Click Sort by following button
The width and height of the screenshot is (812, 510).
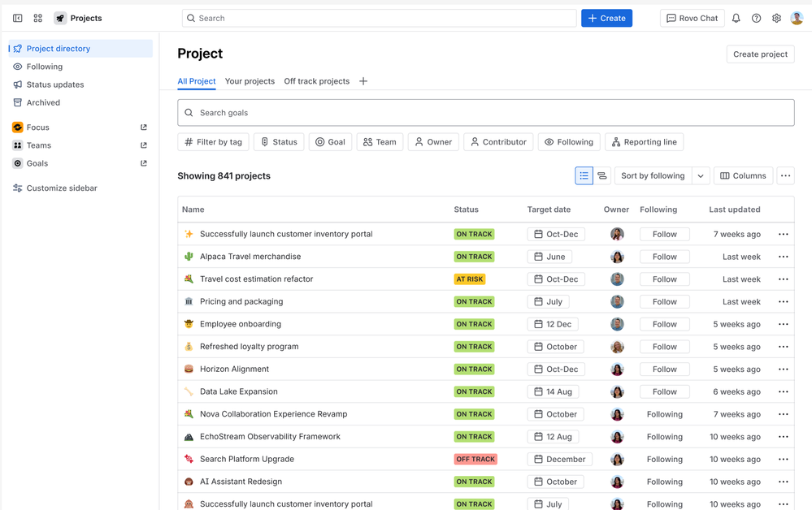tap(653, 176)
